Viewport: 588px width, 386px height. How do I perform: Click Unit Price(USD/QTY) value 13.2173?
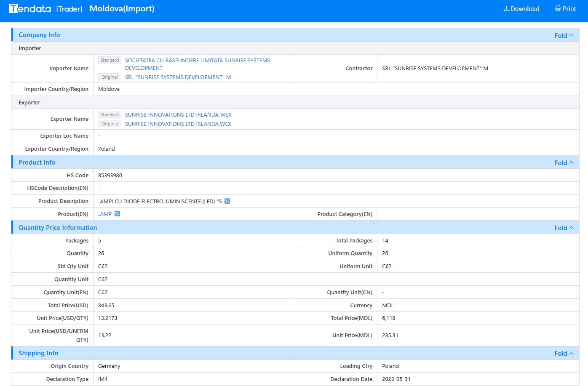coord(107,318)
